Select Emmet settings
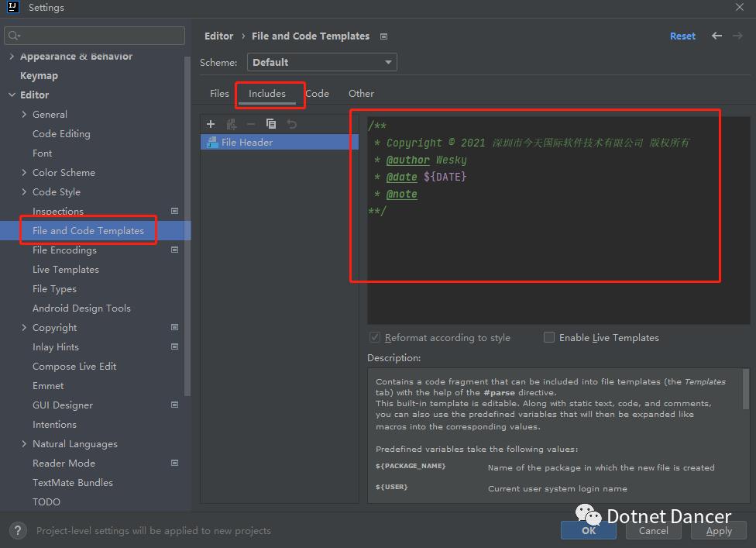This screenshot has height=548, width=756. 48,385
